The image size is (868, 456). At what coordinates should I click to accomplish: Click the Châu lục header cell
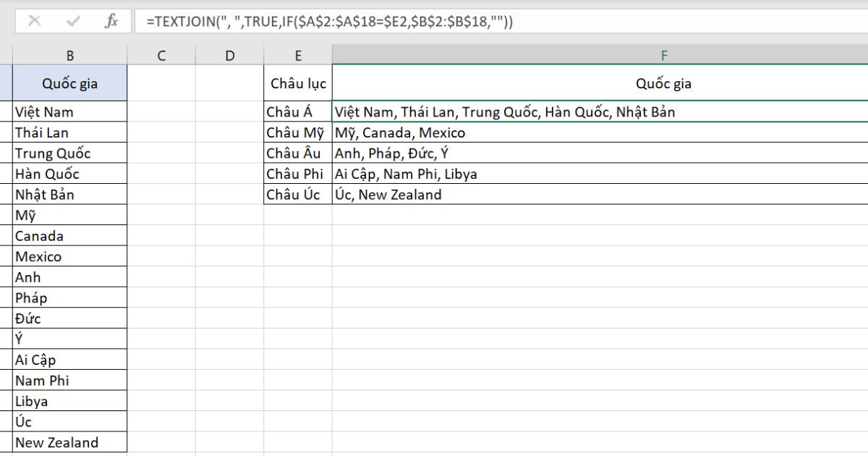pyautogui.click(x=297, y=82)
